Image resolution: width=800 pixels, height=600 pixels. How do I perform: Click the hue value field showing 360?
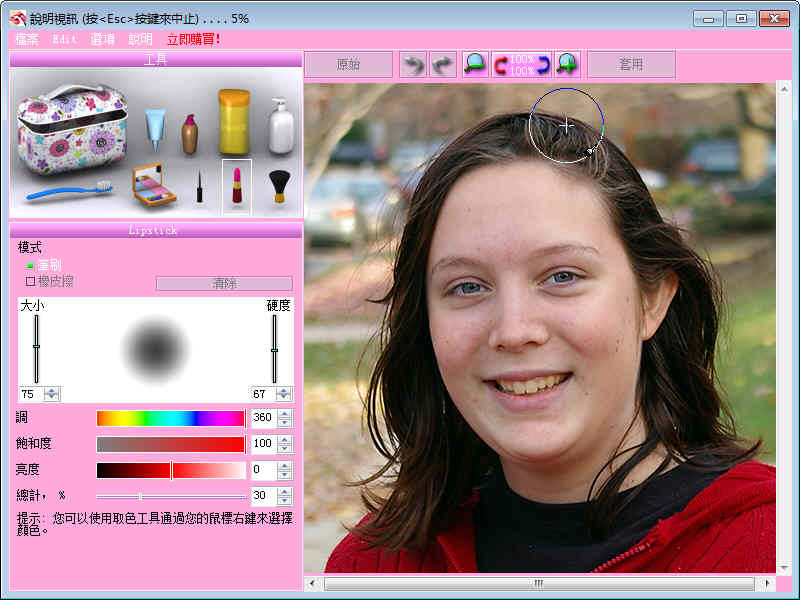click(264, 418)
